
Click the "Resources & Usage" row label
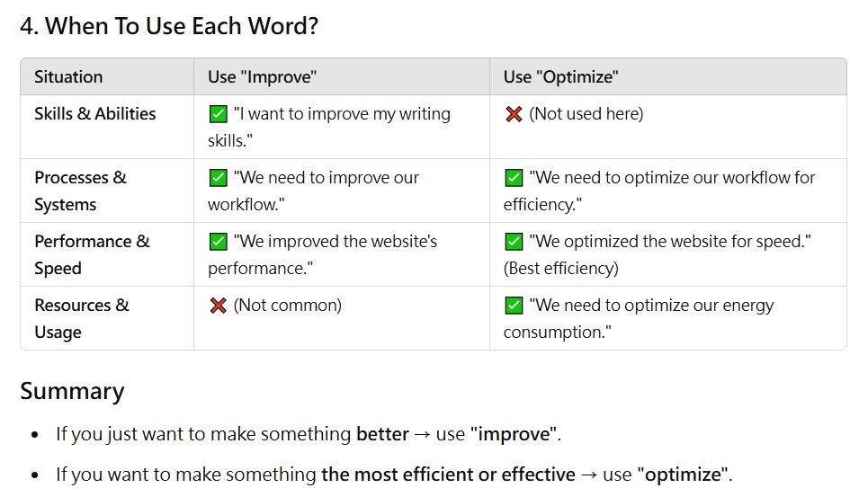pos(81,318)
